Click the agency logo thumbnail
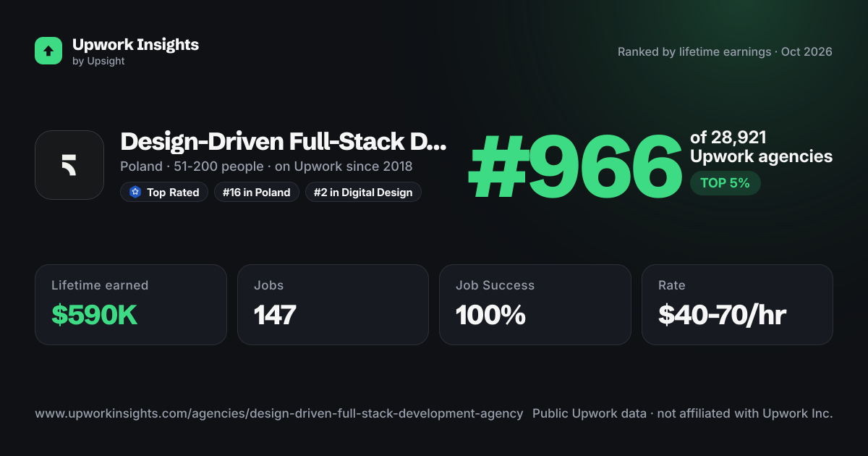 [69, 165]
